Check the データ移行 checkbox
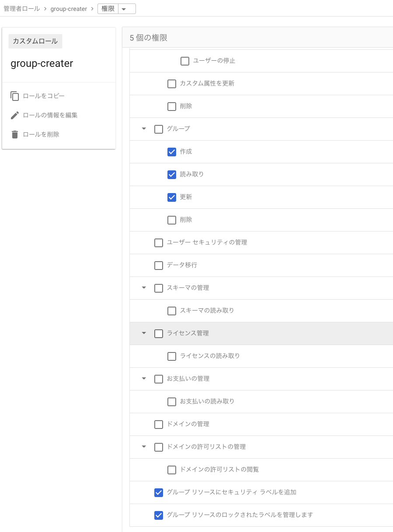Image resolution: width=393 pixels, height=532 pixels. pos(159,265)
